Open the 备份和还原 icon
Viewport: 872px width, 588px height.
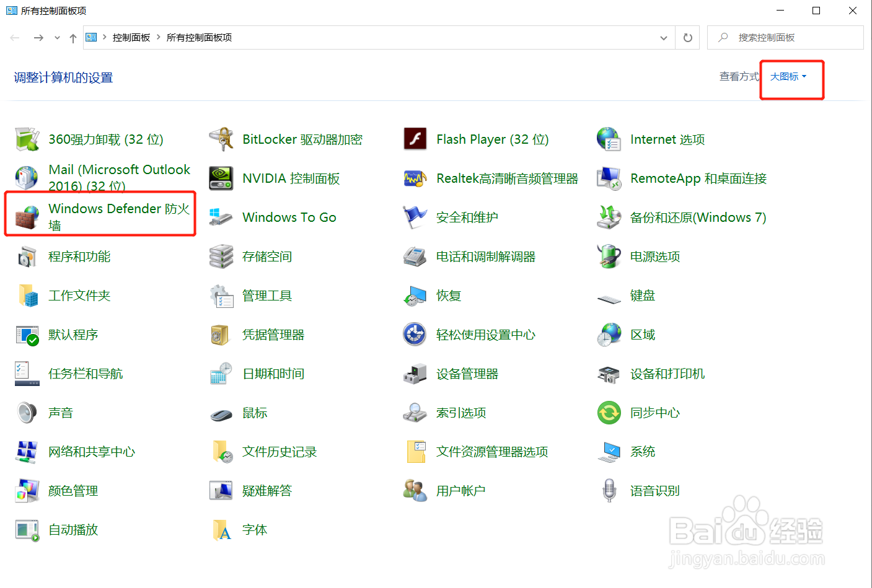(609, 217)
